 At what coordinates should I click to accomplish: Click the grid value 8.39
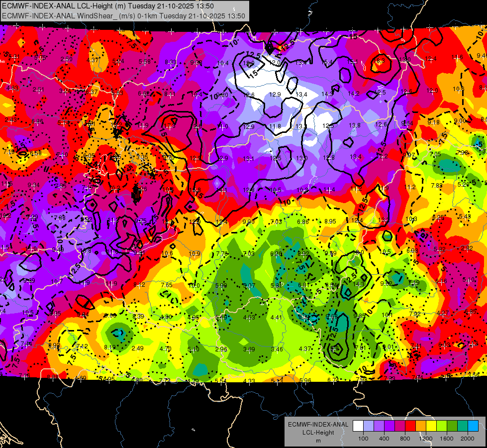point(138,316)
